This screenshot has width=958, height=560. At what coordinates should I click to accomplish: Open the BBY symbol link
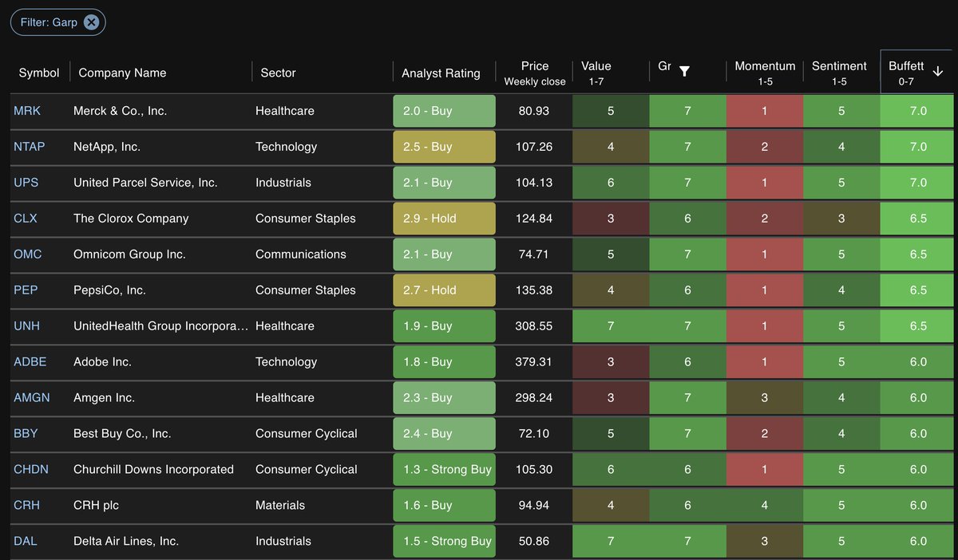(26, 434)
